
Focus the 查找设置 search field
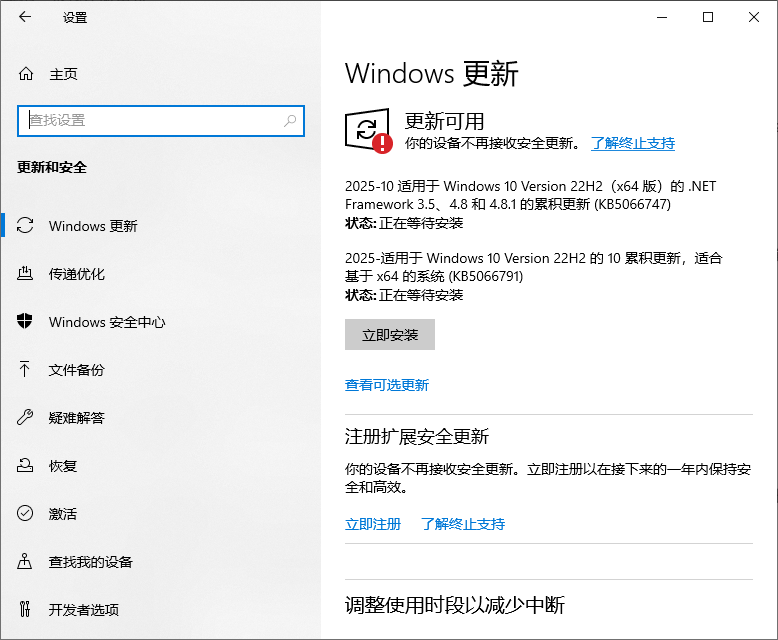tap(161, 121)
